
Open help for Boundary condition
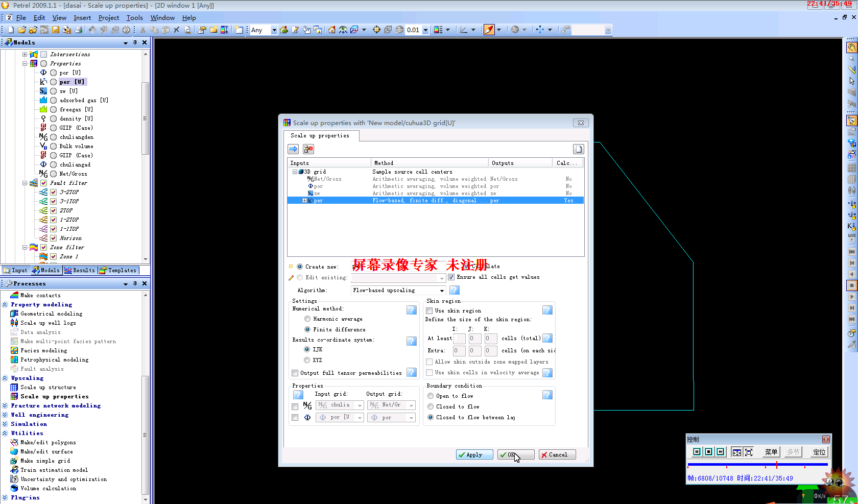547,395
